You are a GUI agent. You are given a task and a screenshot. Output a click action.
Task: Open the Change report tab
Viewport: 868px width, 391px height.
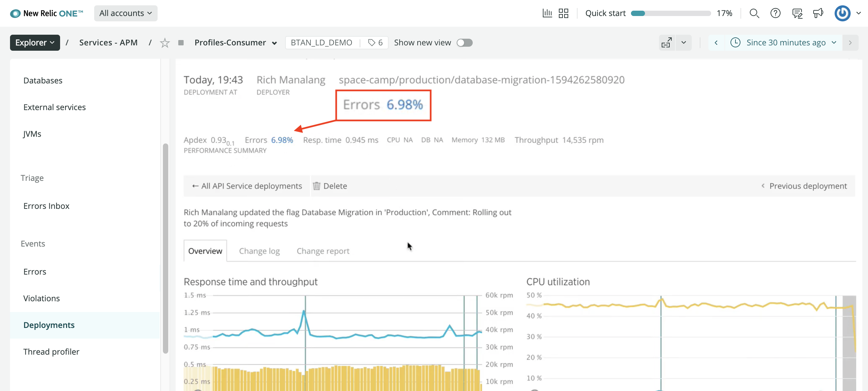[x=322, y=251]
